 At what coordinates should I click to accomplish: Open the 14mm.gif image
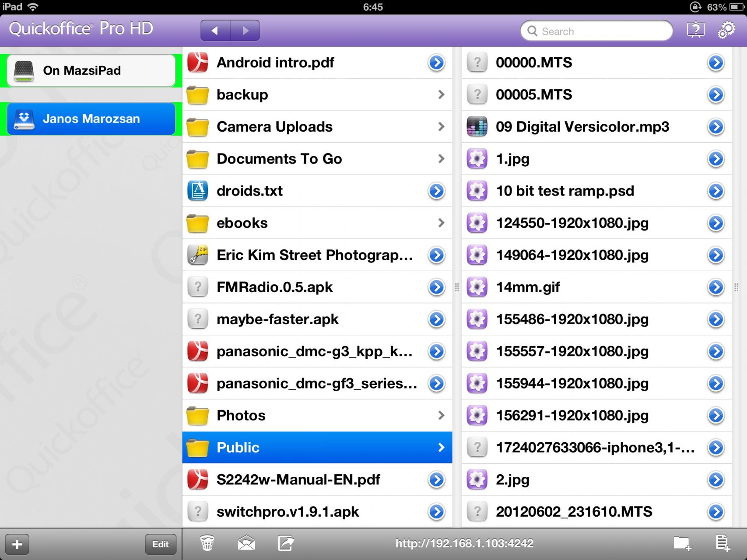tap(596, 287)
